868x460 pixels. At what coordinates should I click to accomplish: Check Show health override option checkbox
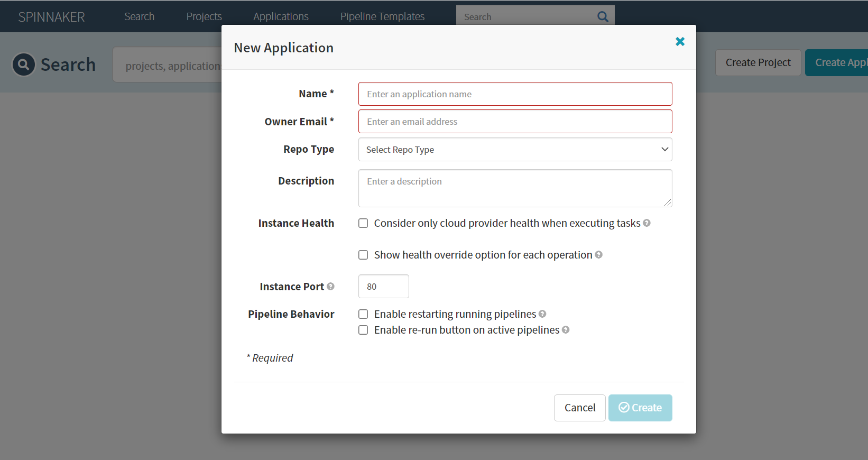point(363,255)
